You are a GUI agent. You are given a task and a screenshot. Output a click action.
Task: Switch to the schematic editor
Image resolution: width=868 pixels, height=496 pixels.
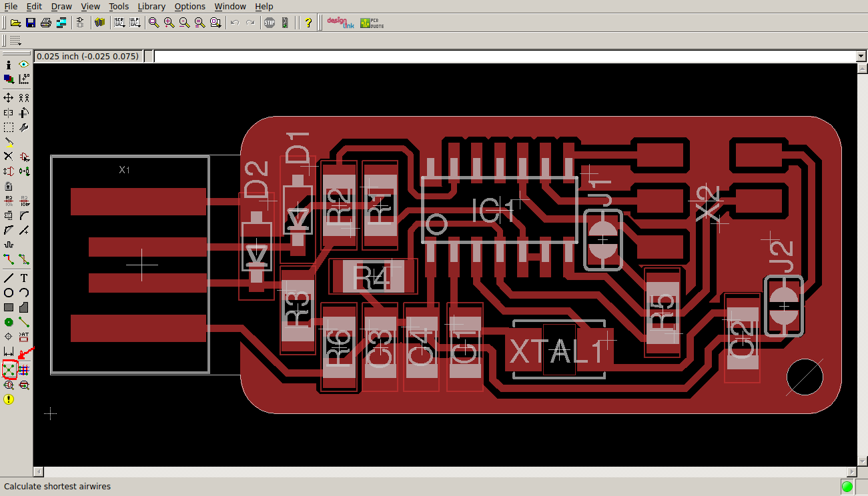[x=81, y=23]
